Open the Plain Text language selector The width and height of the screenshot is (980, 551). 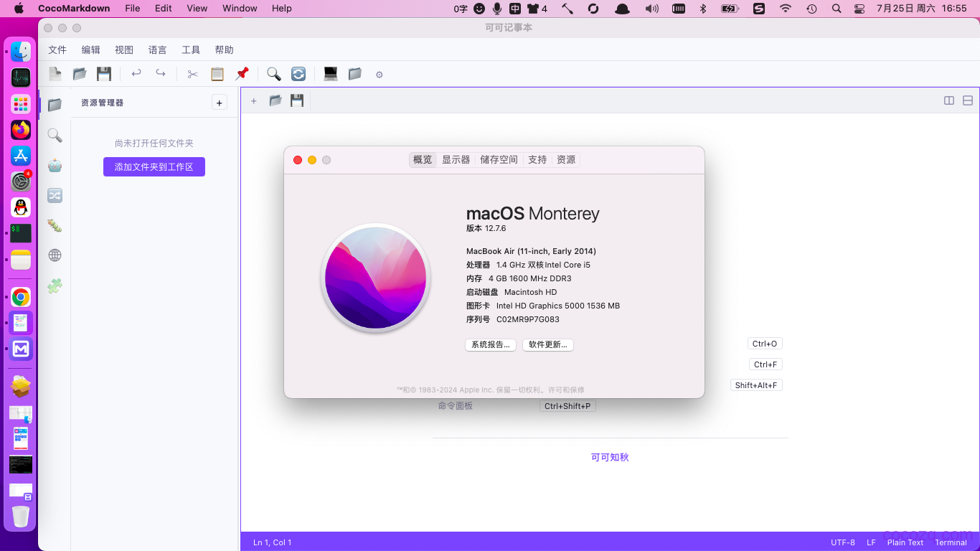click(x=905, y=542)
